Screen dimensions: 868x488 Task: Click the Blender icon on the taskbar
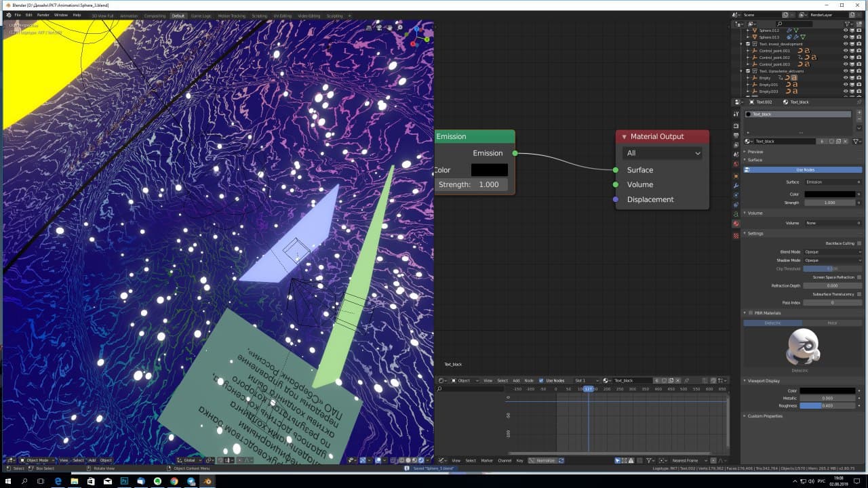click(208, 483)
